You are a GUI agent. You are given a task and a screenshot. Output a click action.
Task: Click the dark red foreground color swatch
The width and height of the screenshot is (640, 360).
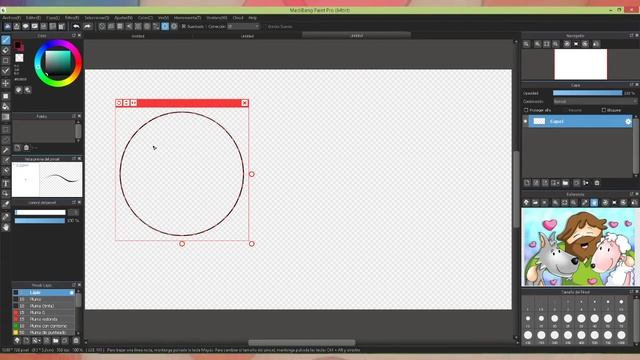(x=18, y=45)
